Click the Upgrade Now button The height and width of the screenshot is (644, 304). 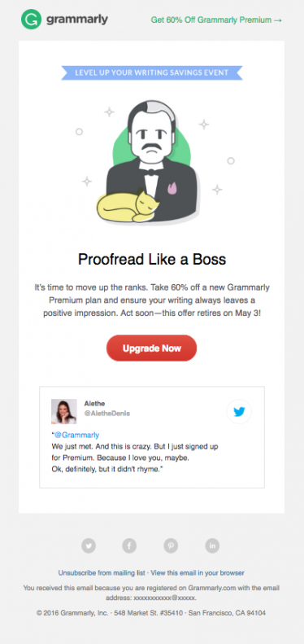pyautogui.click(x=152, y=348)
